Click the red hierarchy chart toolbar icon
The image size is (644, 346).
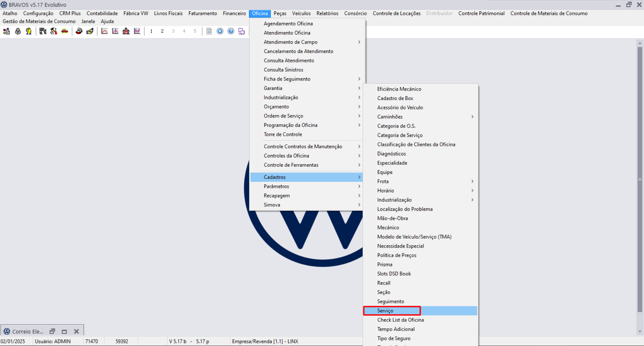(126, 31)
